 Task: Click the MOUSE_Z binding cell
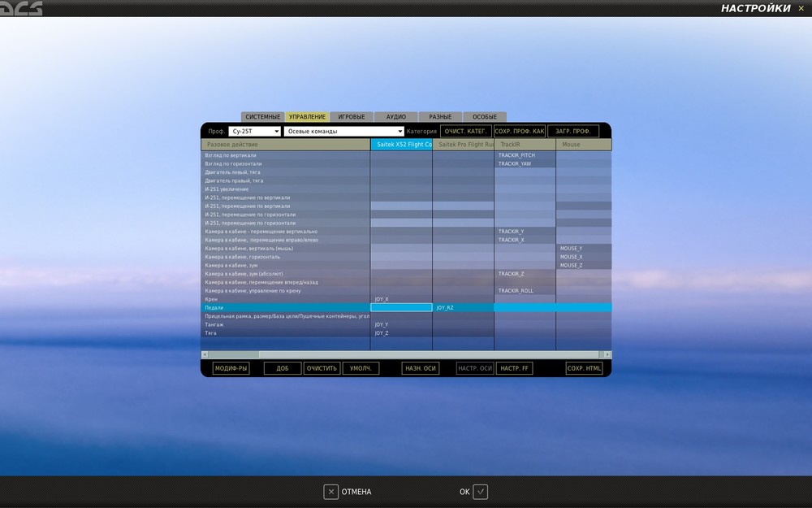[584, 266]
